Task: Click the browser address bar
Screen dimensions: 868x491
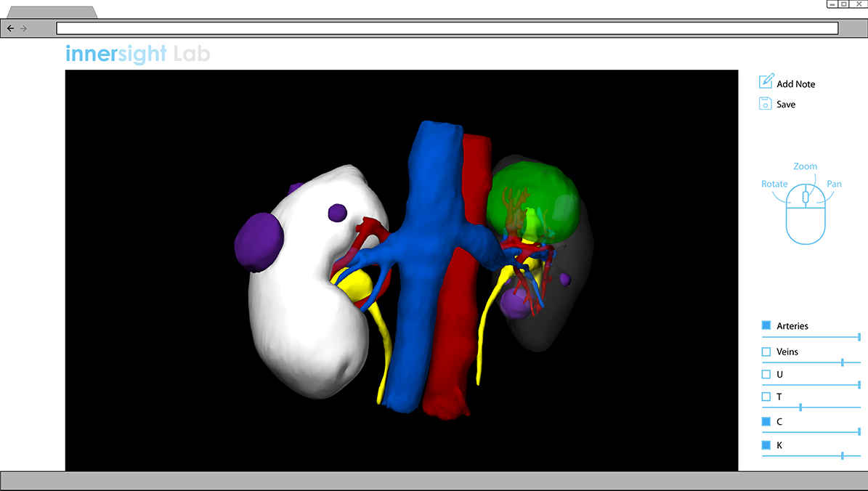Action: pyautogui.click(x=447, y=28)
